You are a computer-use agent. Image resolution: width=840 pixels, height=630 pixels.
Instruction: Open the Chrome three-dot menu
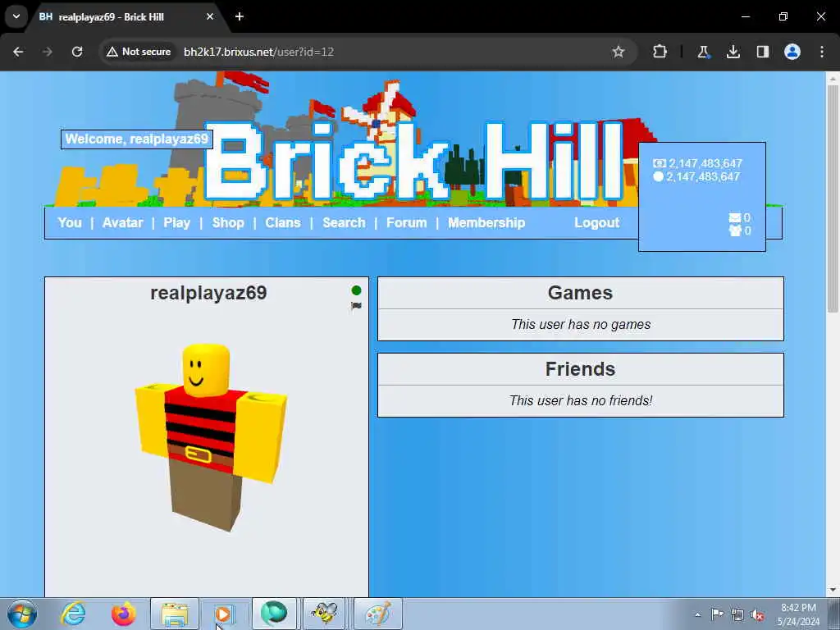point(822,52)
